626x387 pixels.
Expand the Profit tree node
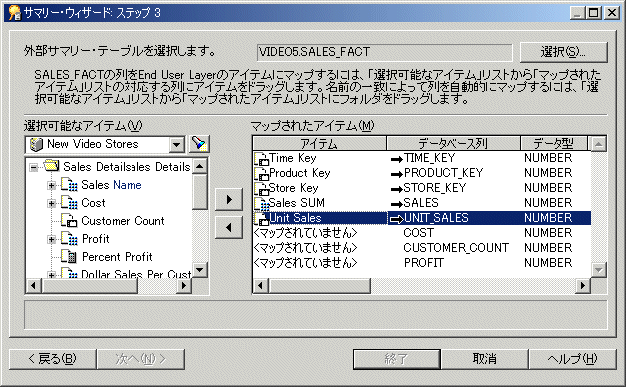click(x=51, y=239)
